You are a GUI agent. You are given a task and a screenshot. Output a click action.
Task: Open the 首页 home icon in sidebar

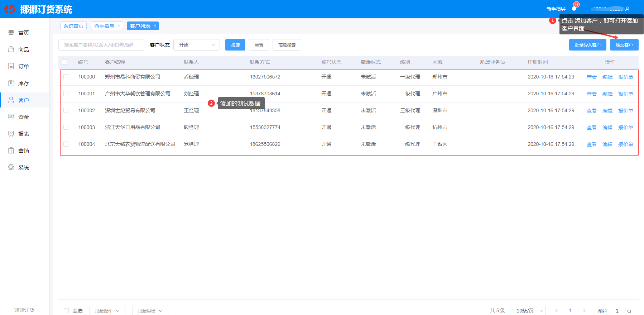coord(11,33)
